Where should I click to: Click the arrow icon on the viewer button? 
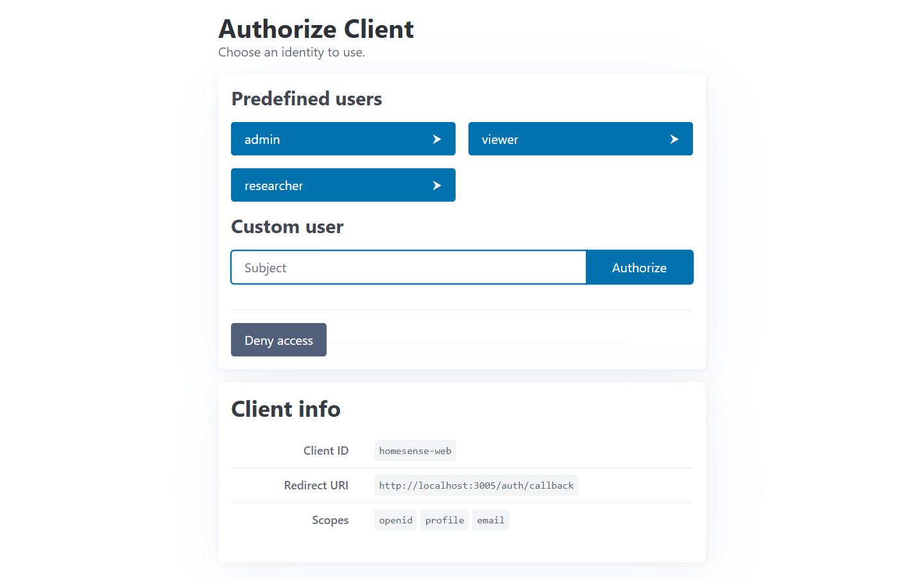point(674,139)
